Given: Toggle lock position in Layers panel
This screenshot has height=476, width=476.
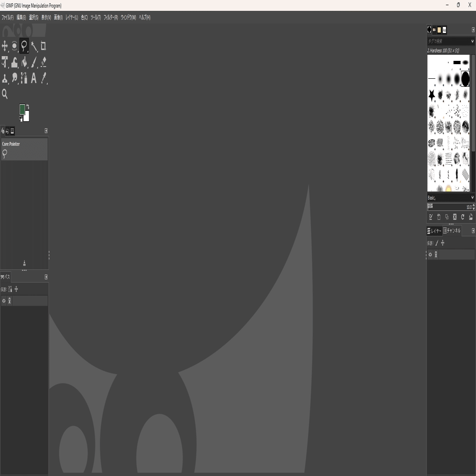Looking at the screenshot, I should 443,243.
